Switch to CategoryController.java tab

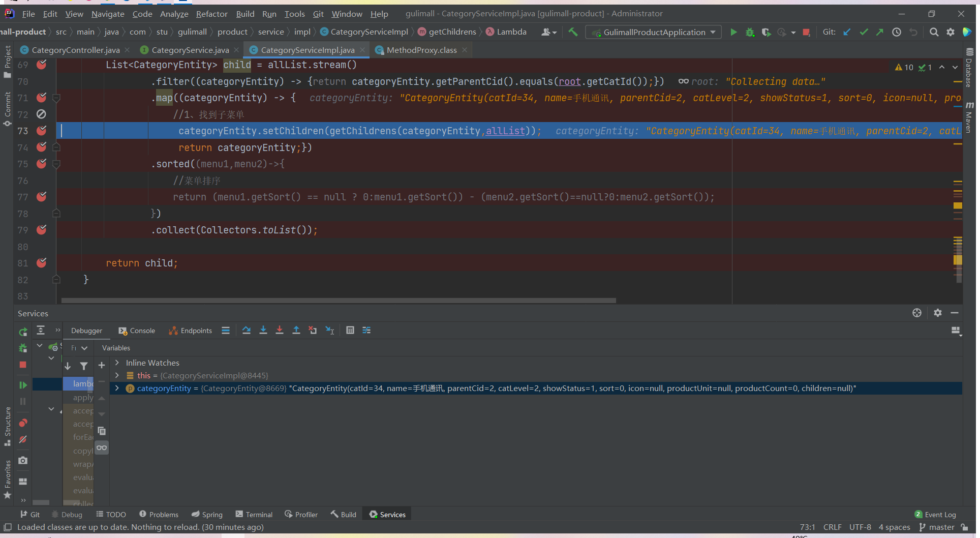tap(75, 50)
